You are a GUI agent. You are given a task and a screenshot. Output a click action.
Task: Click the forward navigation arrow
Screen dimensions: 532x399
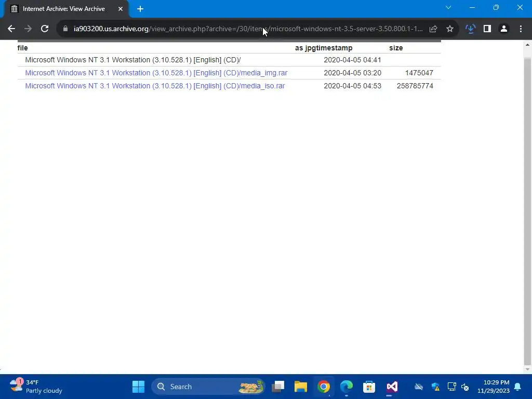(28, 29)
